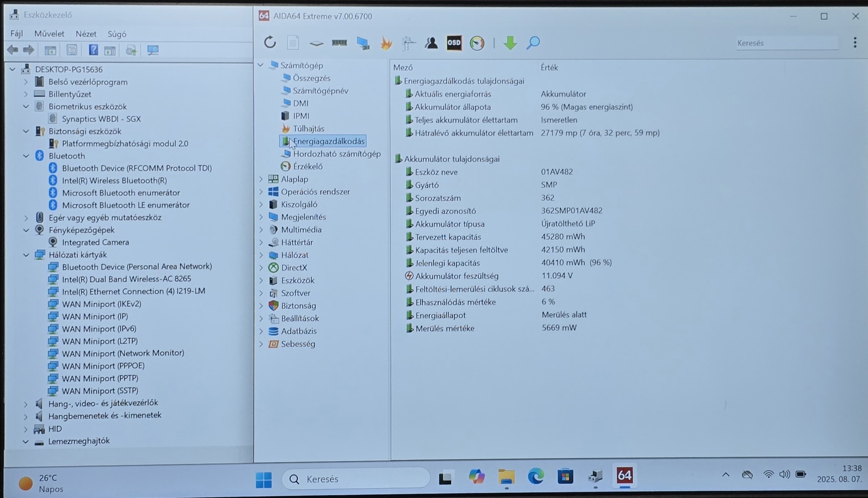Click the magnifier search icon in AIDA64 toolbar
This screenshot has width=868, height=498.
coord(533,43)
